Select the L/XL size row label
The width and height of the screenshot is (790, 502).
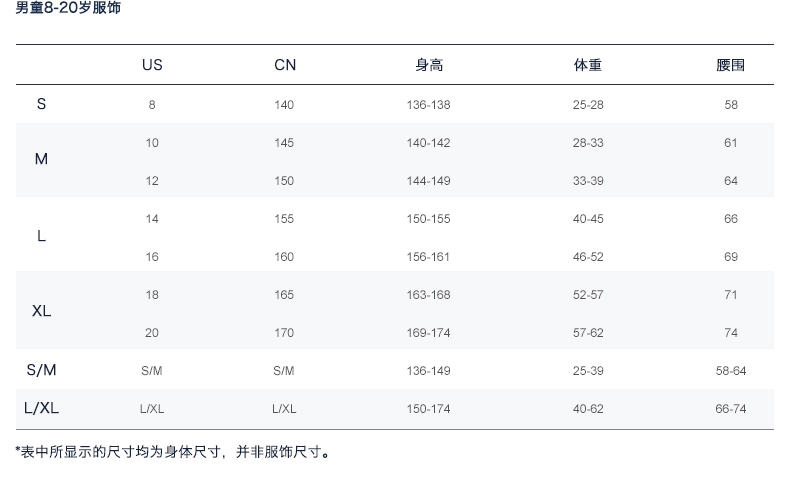pyautogui.click(x=41, y=408)
